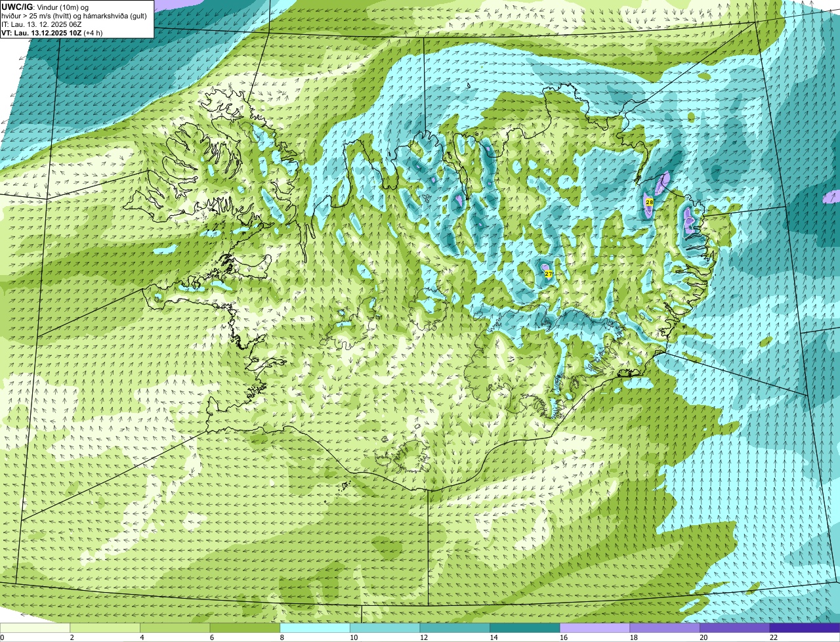This screenshot has width=840, height=642.
Task: Click the 0–2 m/s pale legend swatch
Action: [x=35, y=628]
